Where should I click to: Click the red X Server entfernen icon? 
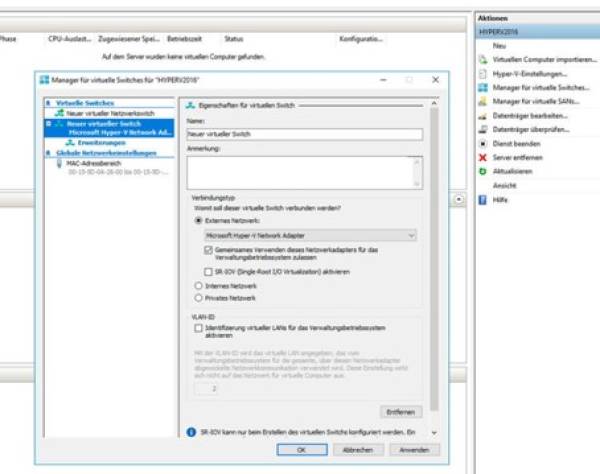click(483, 157)
